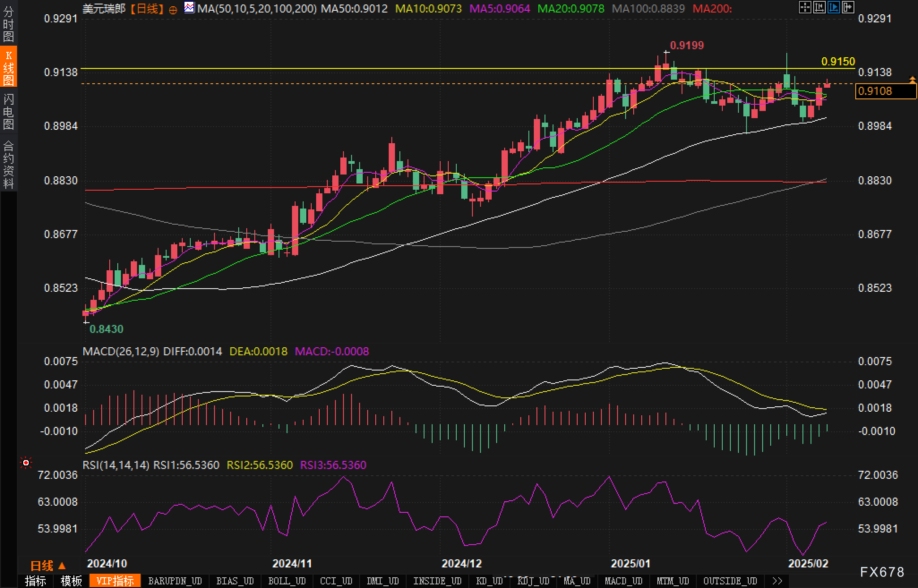Click the shift-right arrow icon at top right

[848, 7]
